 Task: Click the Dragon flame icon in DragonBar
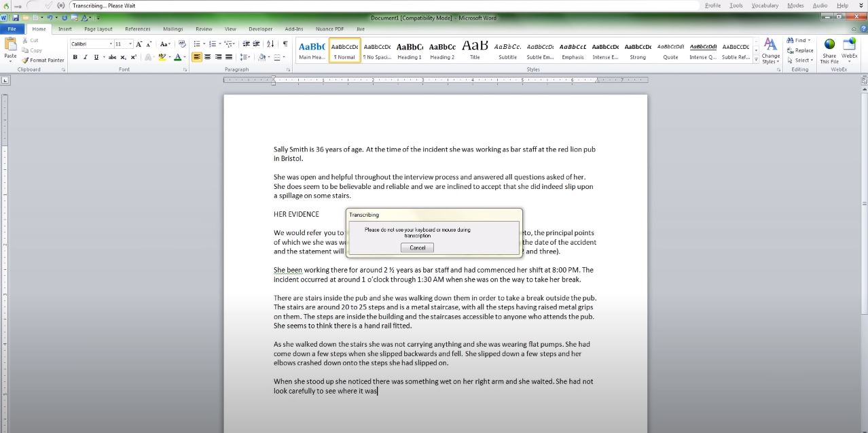(5, 5)
